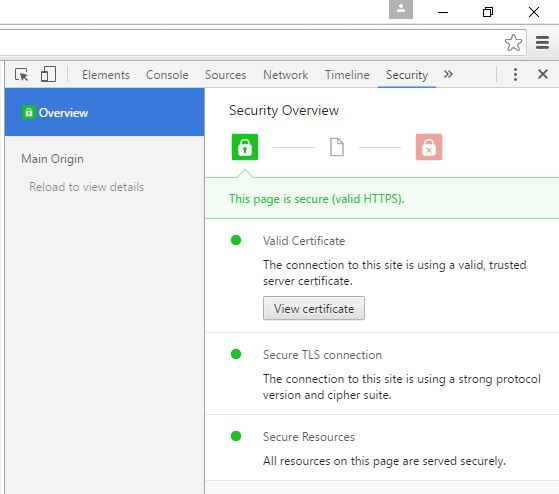Viewport: 559px width, 494px height.
Task: Click the user profile avatar icon
Action: click(401, 9)
